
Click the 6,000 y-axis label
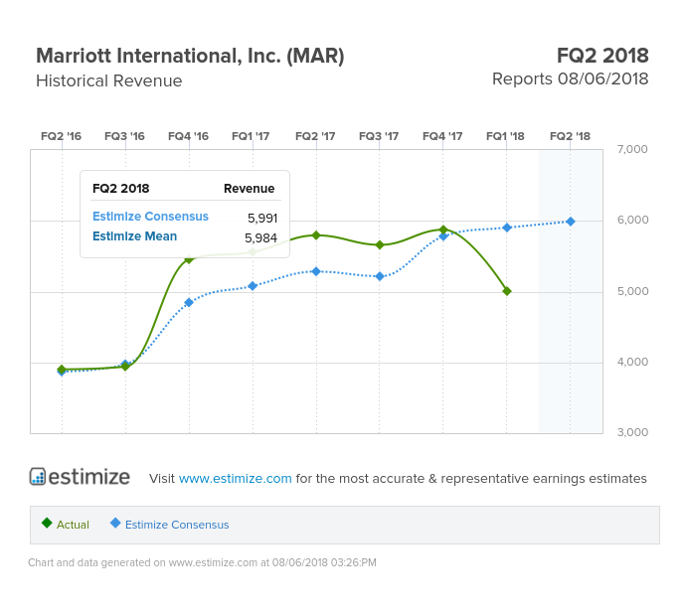(x=633, y=220)
